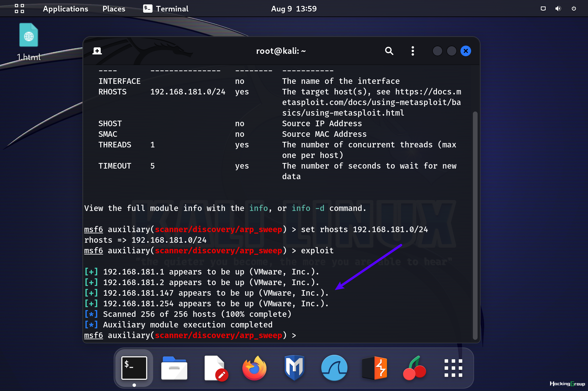The height and width of the screenshot is (391, 588).
Task: Click the volume speaker icon in system tray
Action: (558, 9)
